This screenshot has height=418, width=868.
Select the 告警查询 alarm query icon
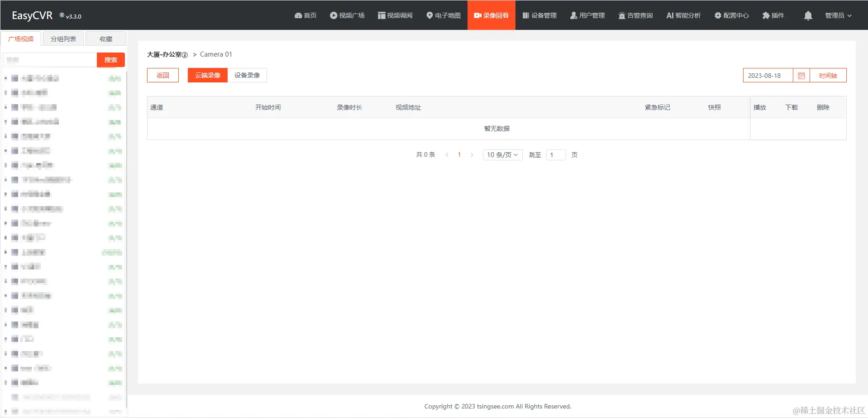[635, 15]
